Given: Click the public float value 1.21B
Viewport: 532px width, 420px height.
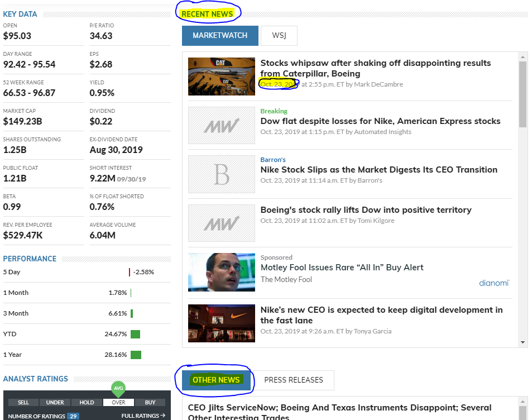Looking at the screenshot, I should click(15, 179).
